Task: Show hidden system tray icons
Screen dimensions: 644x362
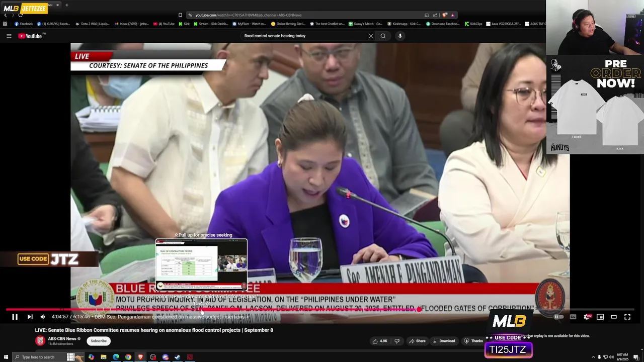Action: [x=593, y=357]
